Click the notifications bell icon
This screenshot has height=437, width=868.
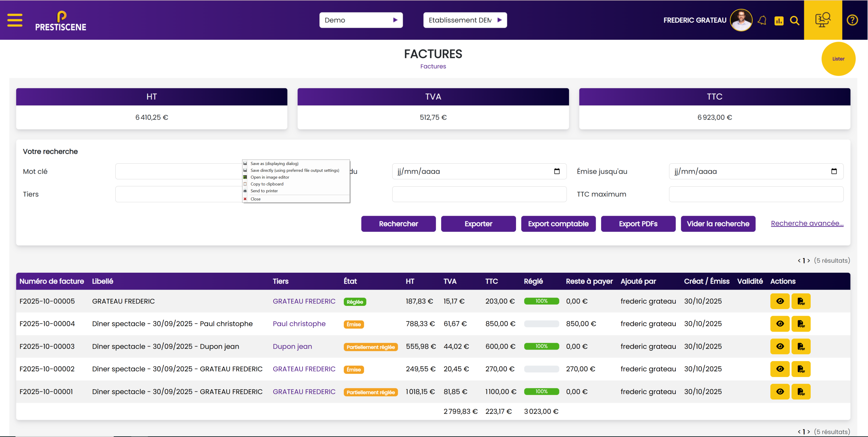tap(762, 20)
